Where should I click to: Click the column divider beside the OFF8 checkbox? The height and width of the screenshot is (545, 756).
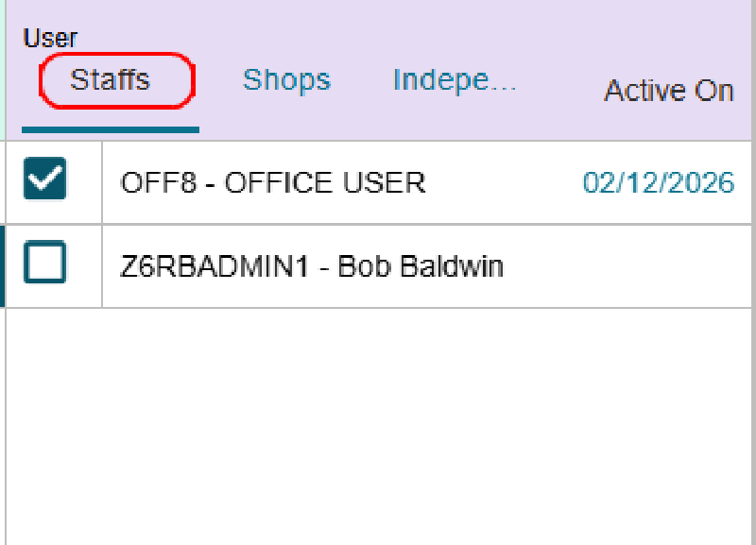point(101,182)
